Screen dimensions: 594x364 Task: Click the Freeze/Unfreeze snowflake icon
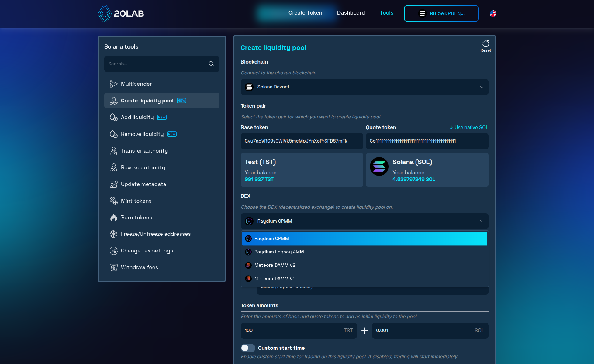113,234
